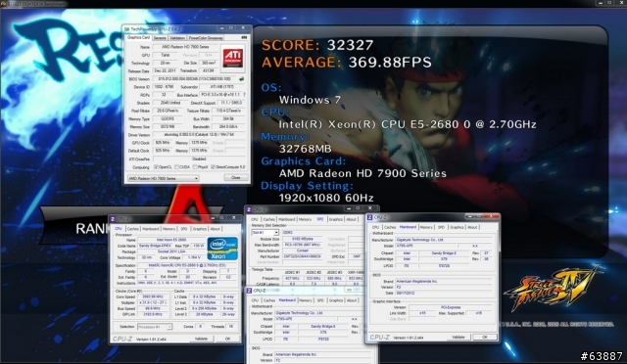Image resolution: width=627 pixels, height=364 pixels.
Task: Open About tab in the CPU-tab CPU-Z window
Action: pyautogui.click(x=216, y=229)
